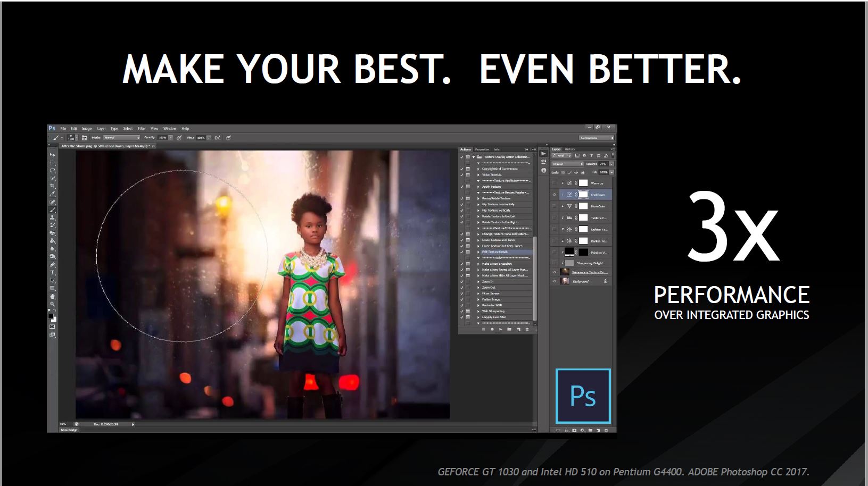This screenshot has width=868, height=486.
Task: Hide the Summerana Texture layer
Action: tap(555, 272)
